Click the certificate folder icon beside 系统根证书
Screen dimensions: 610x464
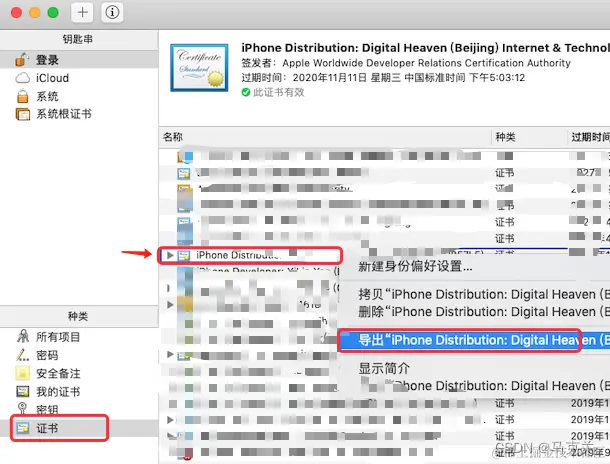pyautogui.click(x=23, y=114)
